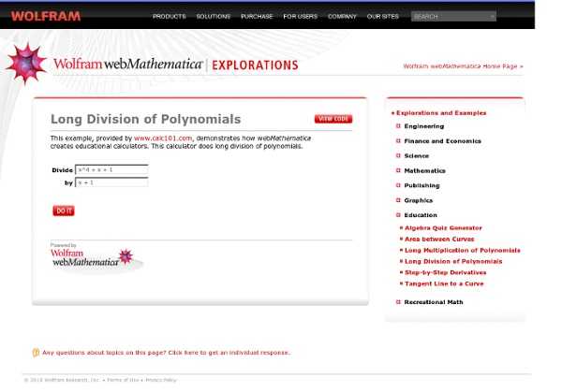
Task: Click the Wolfram webMathematica Explorations banner title
Action: (x=176, y=65)
